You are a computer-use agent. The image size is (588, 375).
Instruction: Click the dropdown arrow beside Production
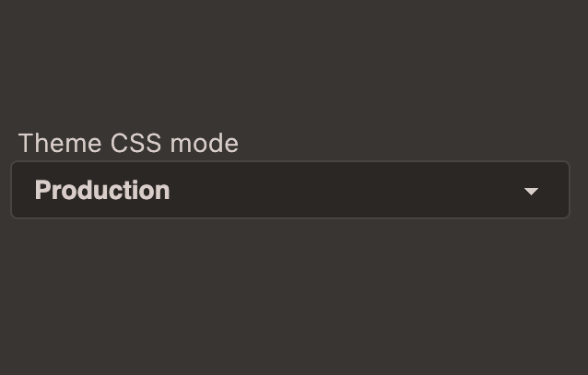[x=531, y=192]
